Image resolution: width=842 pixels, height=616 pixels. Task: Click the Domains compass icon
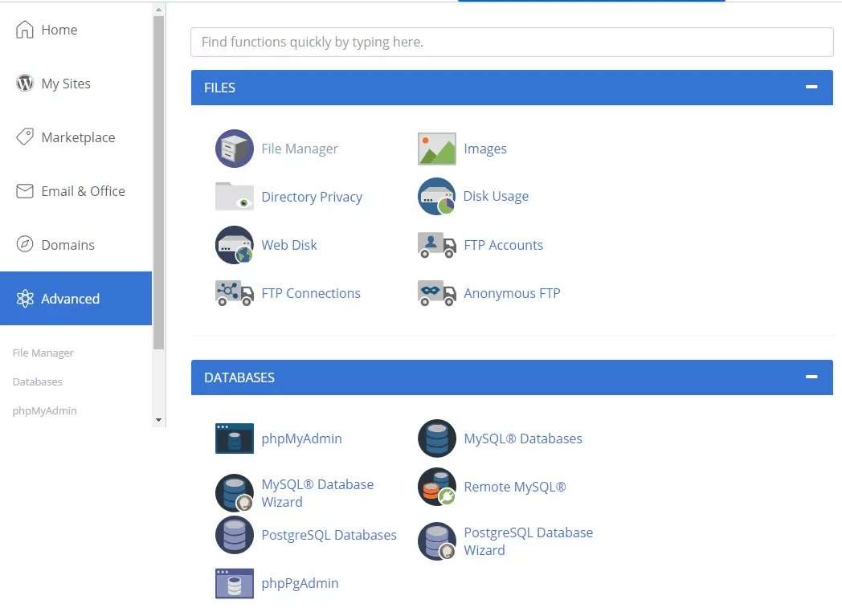[x=25, y=244]
